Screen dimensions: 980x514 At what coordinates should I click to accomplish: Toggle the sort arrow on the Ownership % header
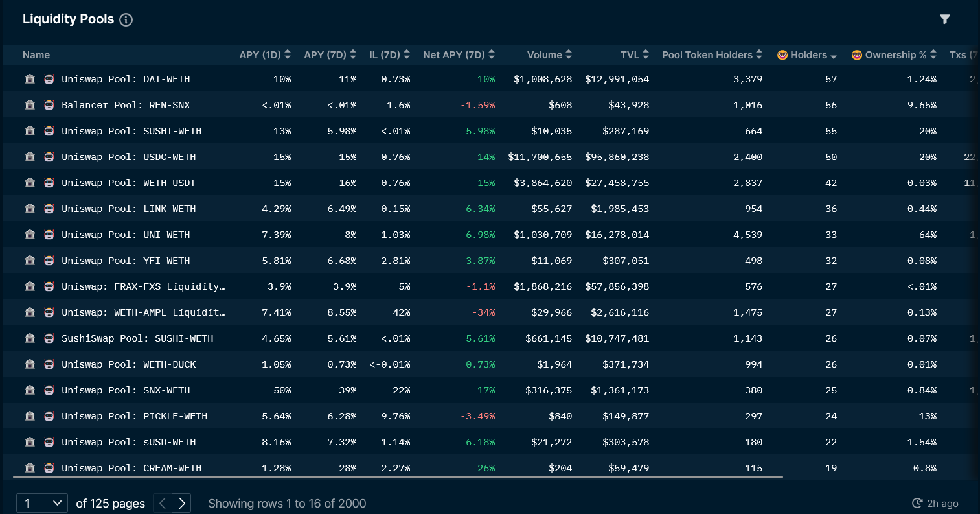[933, 55]
